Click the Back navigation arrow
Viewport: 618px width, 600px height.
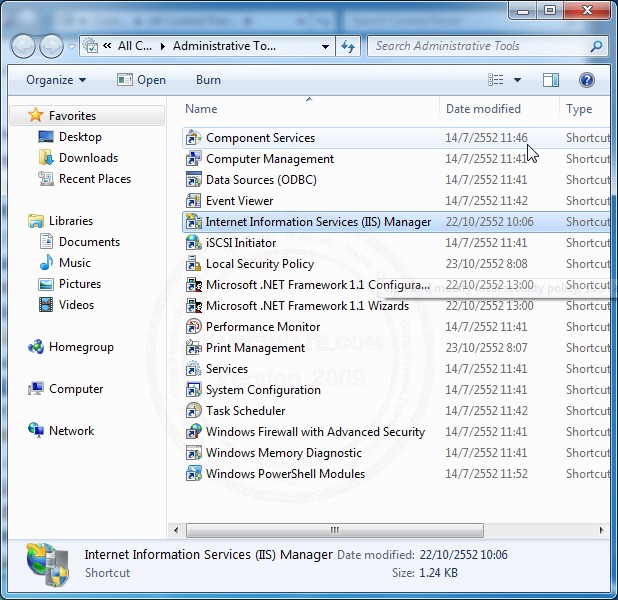[x=24, y=46]
